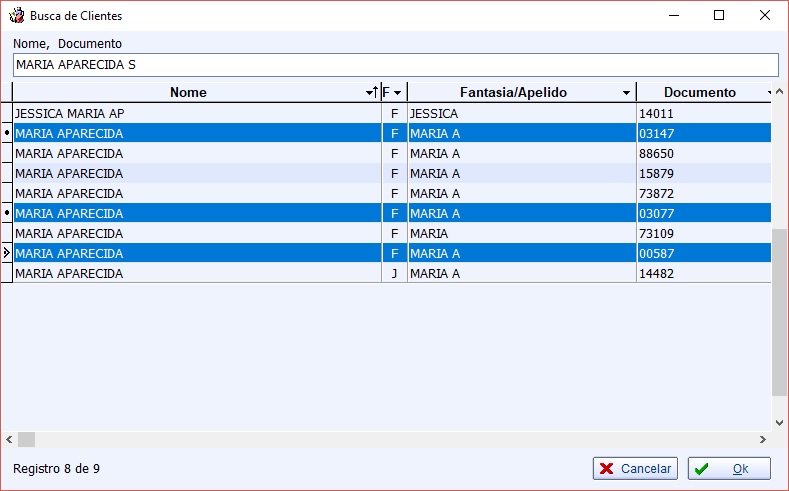The image size is (789, 491).
Task: Click the scrollbar up arrow
Action: pyautogui.click(x=779, y=92)
